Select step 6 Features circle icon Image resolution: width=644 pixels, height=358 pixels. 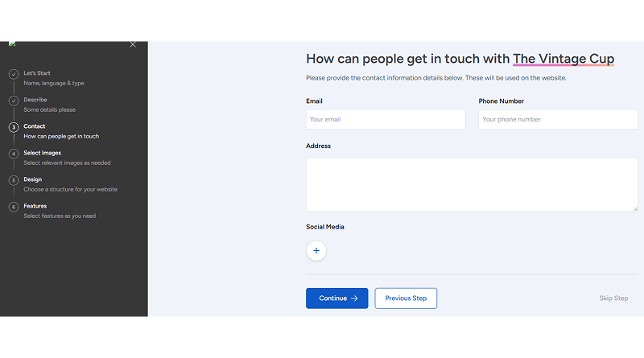coord(14,207)
